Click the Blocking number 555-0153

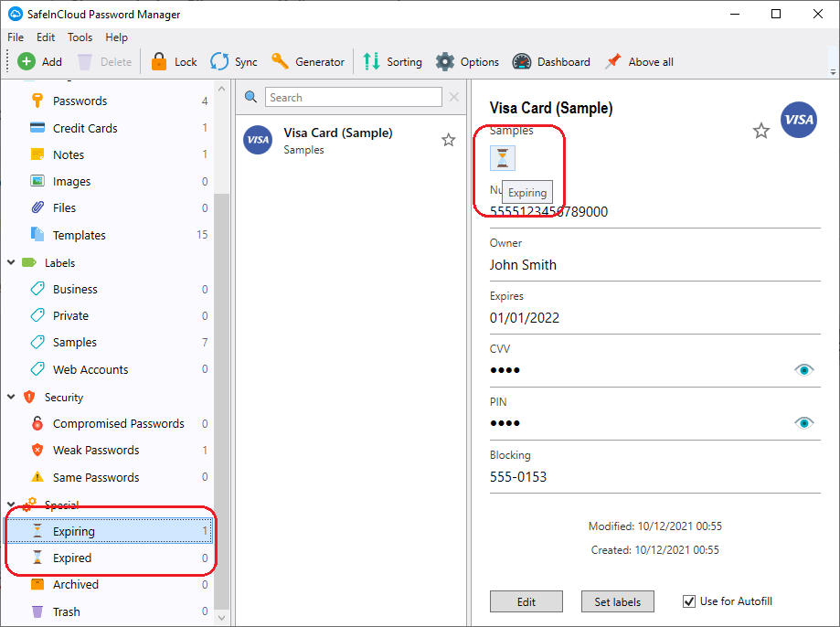click(x=518, y=477)
